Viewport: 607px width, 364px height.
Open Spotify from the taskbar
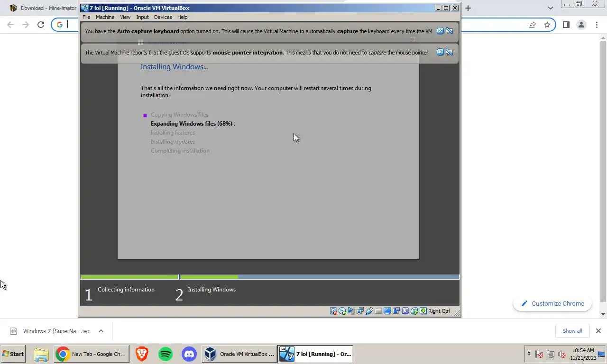click(165, 354)
